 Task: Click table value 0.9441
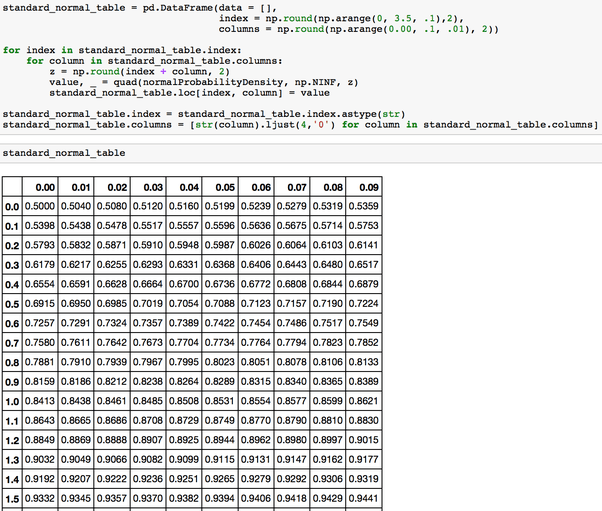tap(364, 498)
